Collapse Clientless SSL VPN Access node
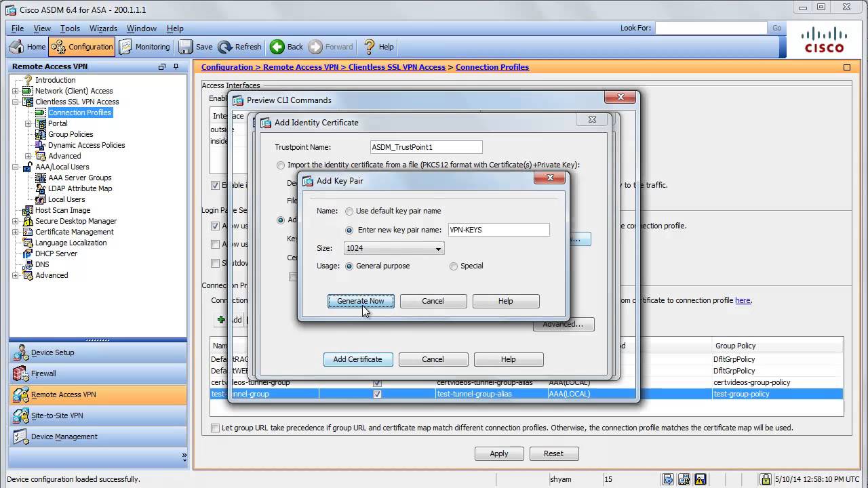 point(16,102)
